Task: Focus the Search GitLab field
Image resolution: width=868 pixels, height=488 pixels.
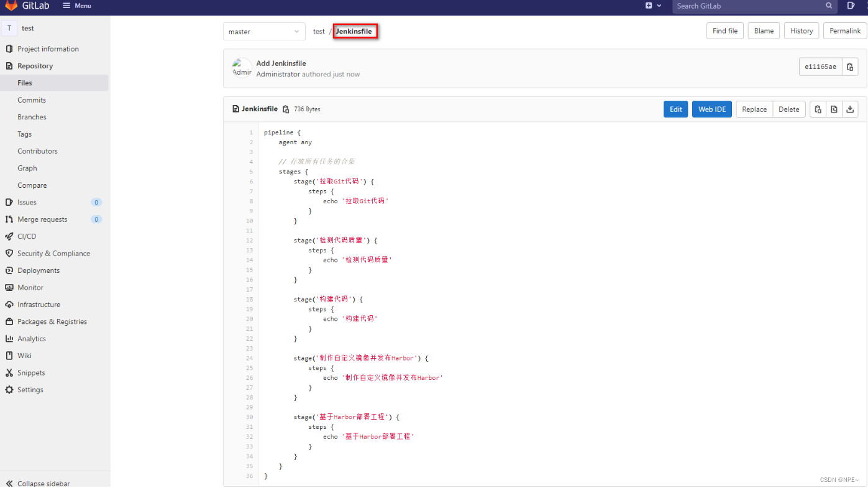Action: 755,6
